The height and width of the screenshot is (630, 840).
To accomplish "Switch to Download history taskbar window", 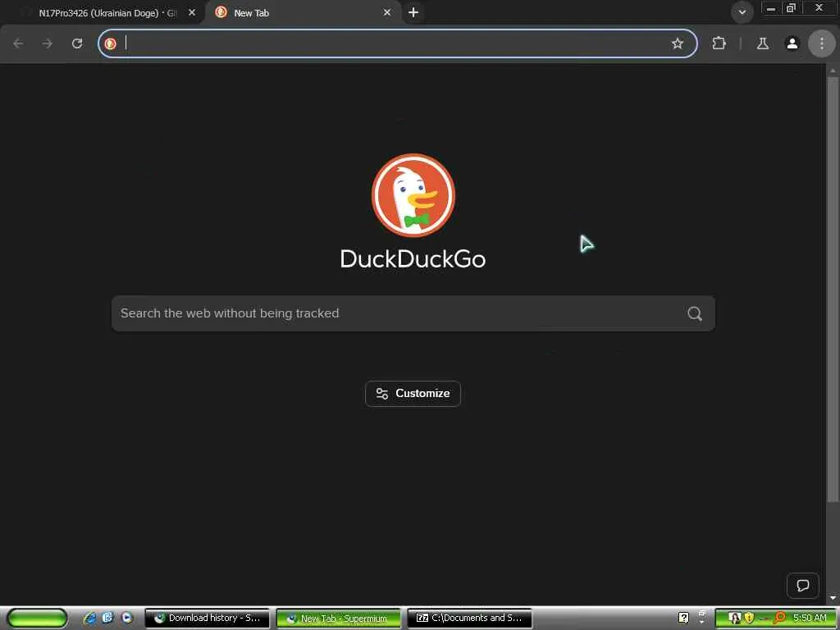I will point(207,618).
